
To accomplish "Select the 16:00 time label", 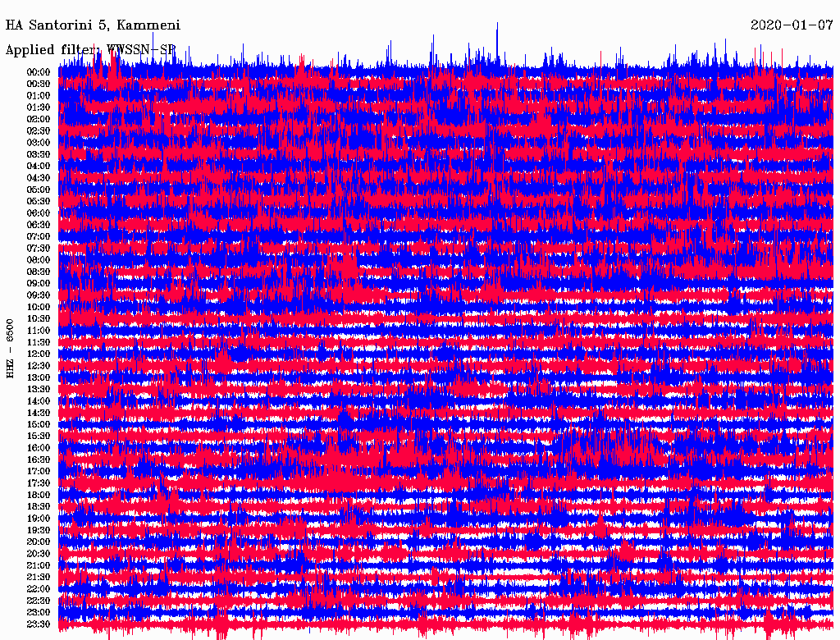I will [39, 448].
